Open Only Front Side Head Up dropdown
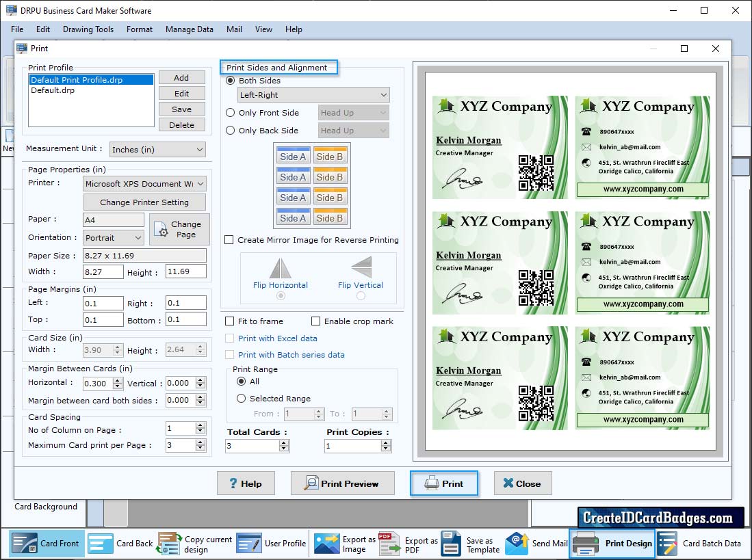Image resolution: width=752 pixels, height=560 pixels. [354, 113]
